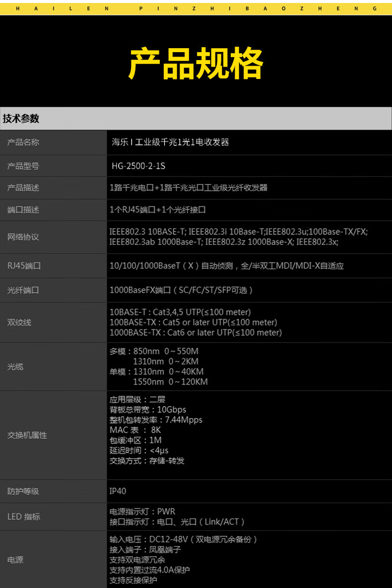Select the 1310nm 0~2KM line

166,362
